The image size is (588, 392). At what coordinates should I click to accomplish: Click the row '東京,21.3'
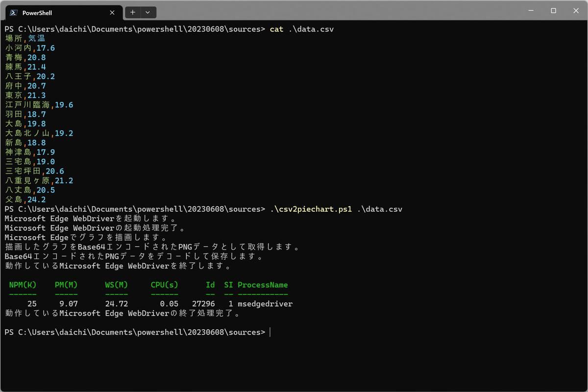pos(25,95)
